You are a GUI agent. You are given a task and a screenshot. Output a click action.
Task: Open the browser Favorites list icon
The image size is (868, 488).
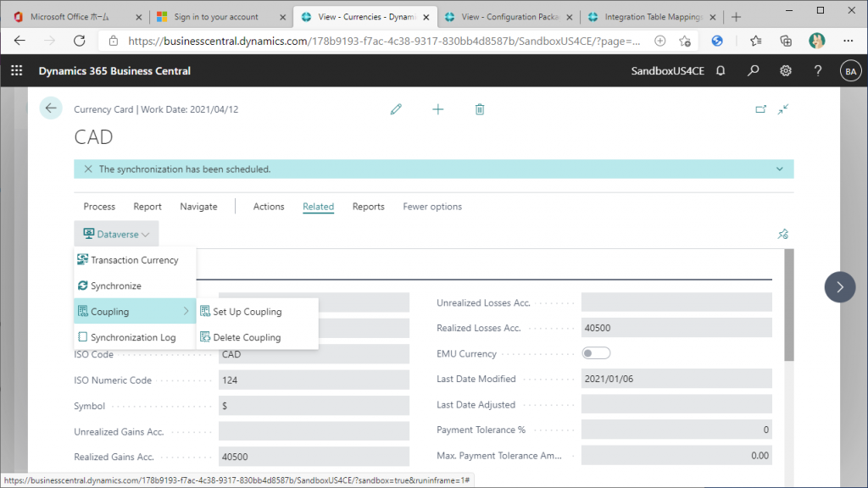tap(755, 41)
